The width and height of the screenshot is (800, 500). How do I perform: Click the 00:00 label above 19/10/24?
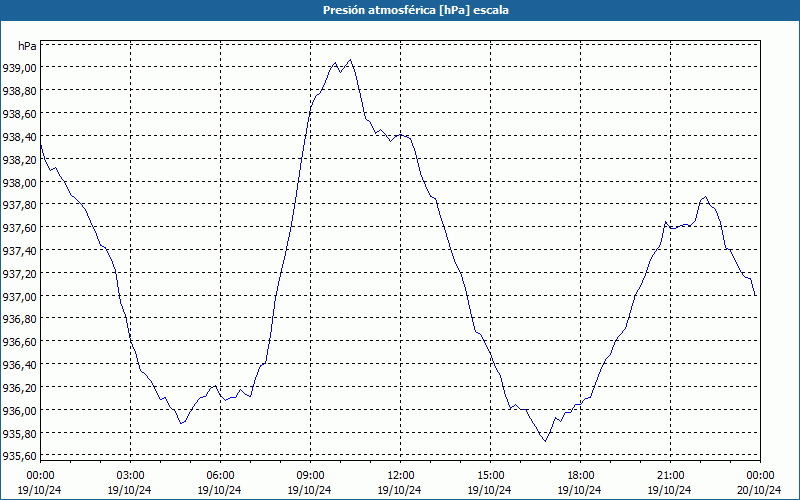pos(40,476)
